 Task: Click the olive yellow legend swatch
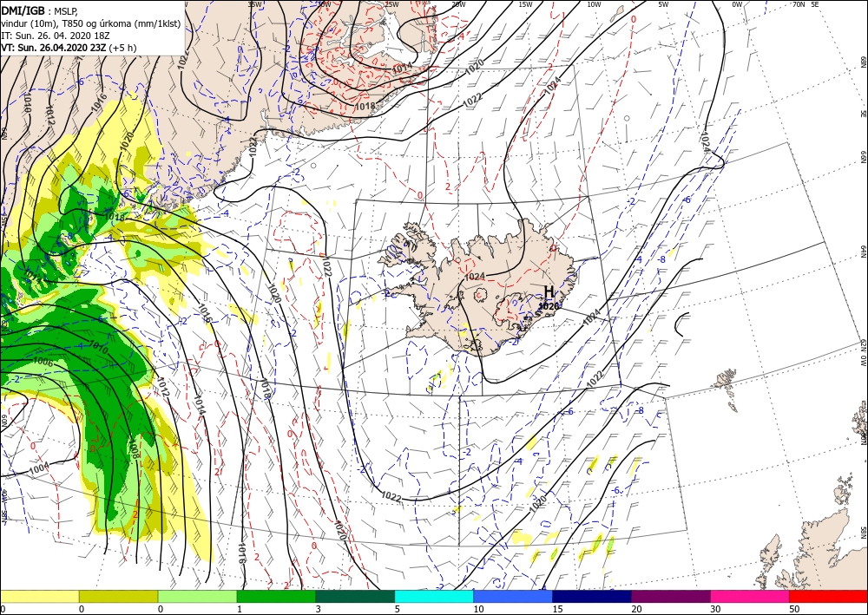118,597
